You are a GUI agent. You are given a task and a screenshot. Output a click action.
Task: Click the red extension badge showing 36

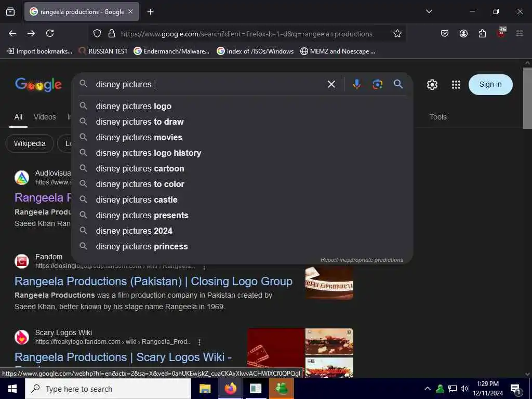point(501,32)
